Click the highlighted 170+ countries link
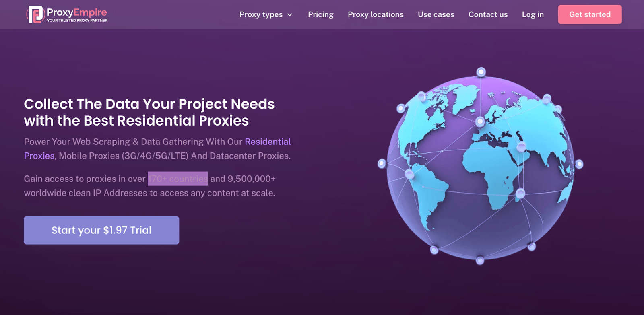Image resolution: width=644 pixels, height=315 pixels. coord(178,179)
